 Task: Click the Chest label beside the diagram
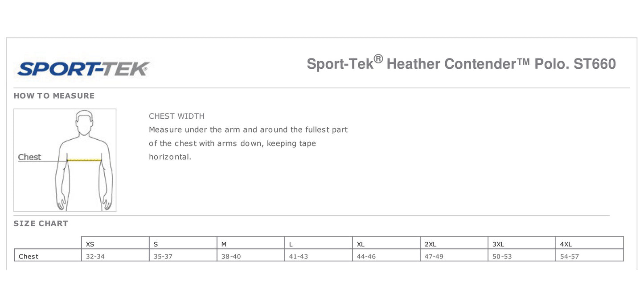[29, 157]
